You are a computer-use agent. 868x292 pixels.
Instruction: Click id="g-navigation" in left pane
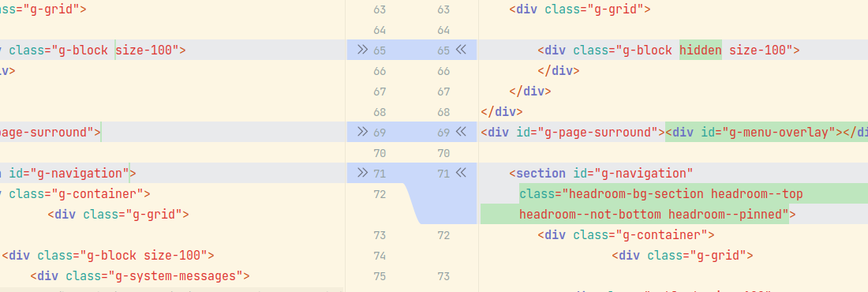coord(69,174)
